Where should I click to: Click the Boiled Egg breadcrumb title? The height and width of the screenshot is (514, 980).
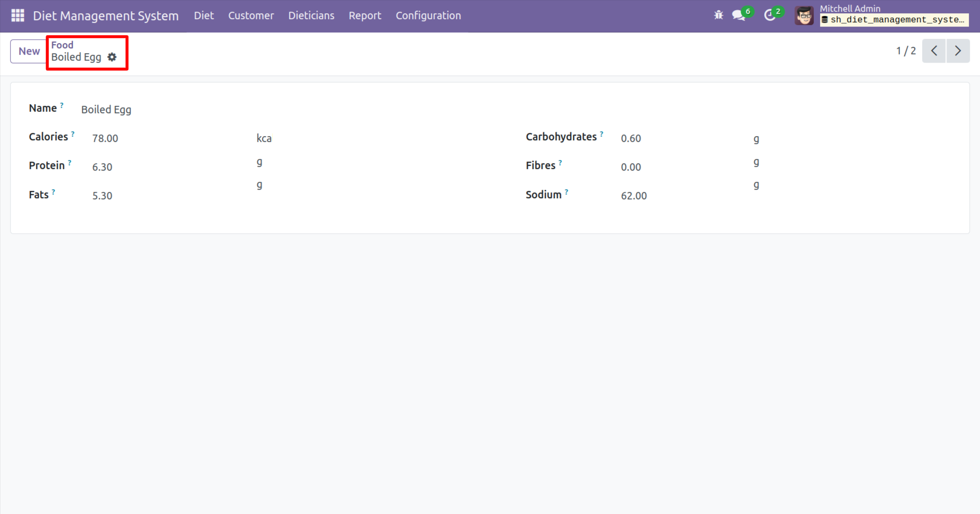[76, 57]
